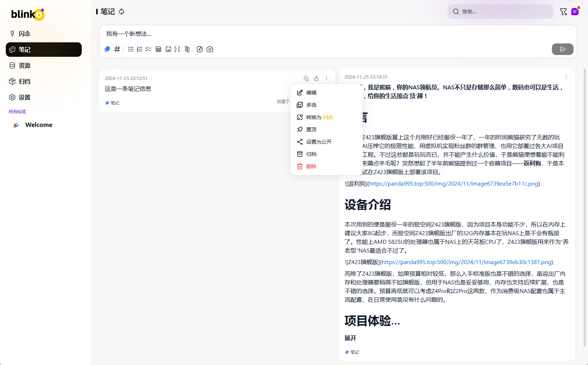This screenshot has height=365, width=588.
Task: Click the 所有标签 label
Action: (x=17, y=112)
